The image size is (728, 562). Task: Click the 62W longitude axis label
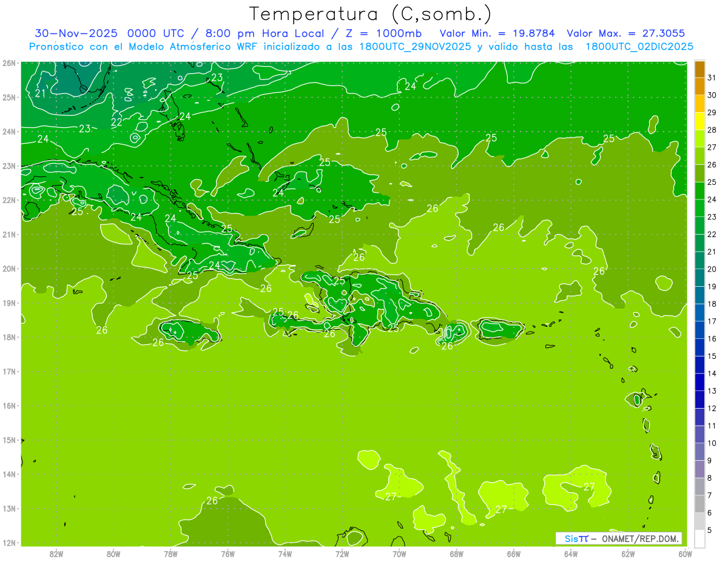tap(628, 554)
